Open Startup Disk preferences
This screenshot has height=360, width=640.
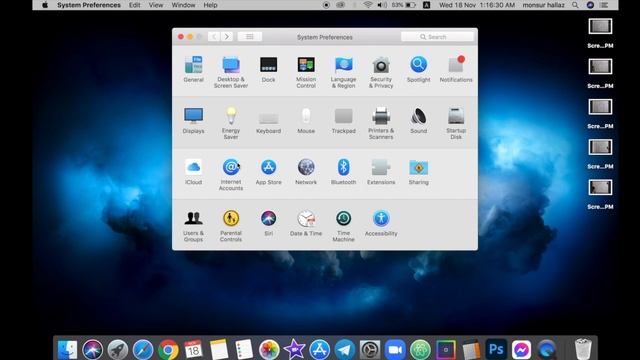[456, 123]
